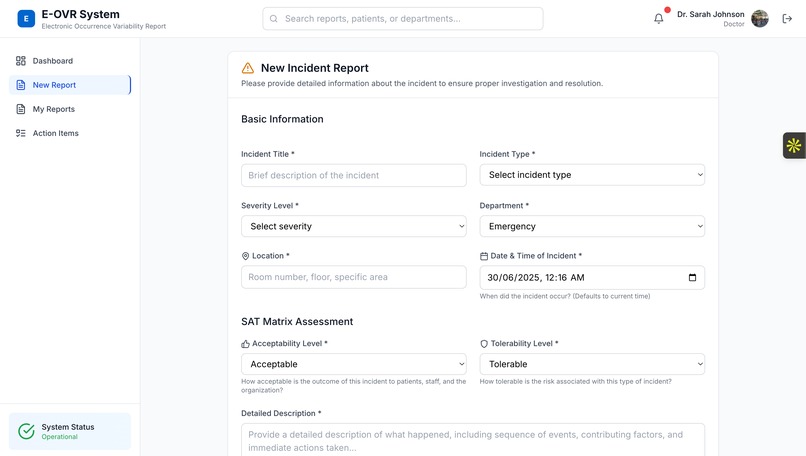Image resolution: width=806 pixels, height=456 pixels.
Task: Go to Dashboard in the sidebar
Action: [x=69, y=61]
